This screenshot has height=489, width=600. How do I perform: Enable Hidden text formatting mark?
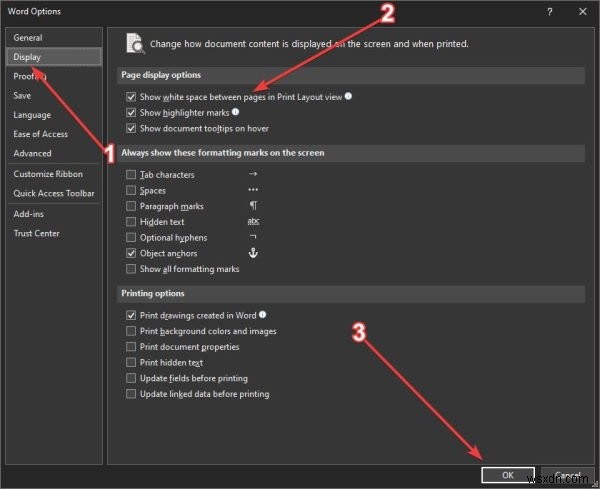(131, 222)
